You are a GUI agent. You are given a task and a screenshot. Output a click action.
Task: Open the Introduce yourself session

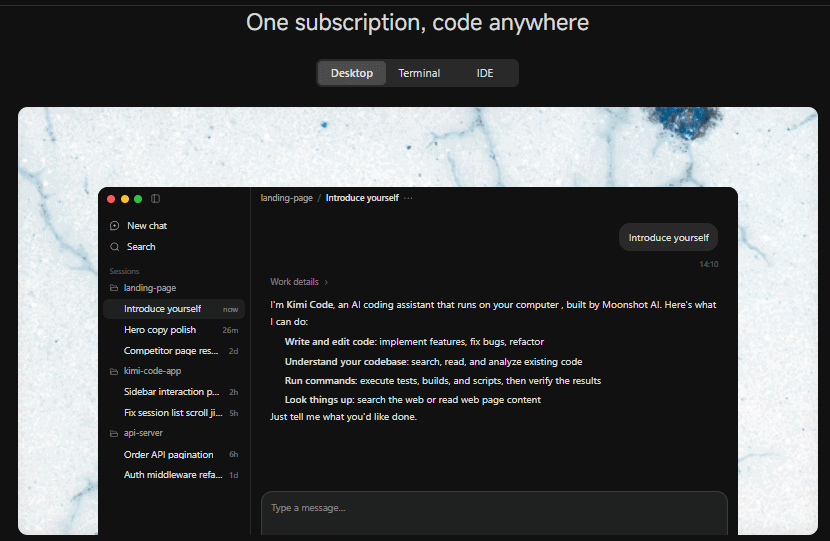[x=174, y=309]
